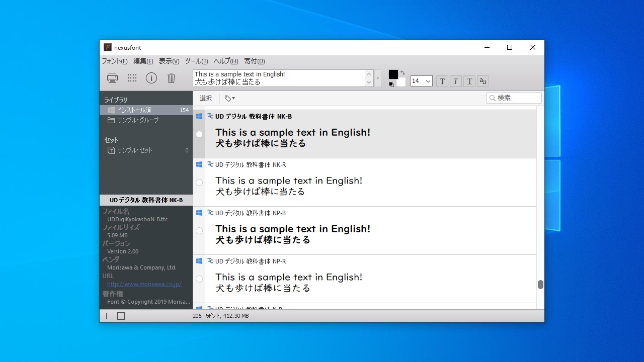Image resolution: width=644 pixels, height=362 pixels.
Task: Click the search magnifier icon
Action: [x=493, y=98]
